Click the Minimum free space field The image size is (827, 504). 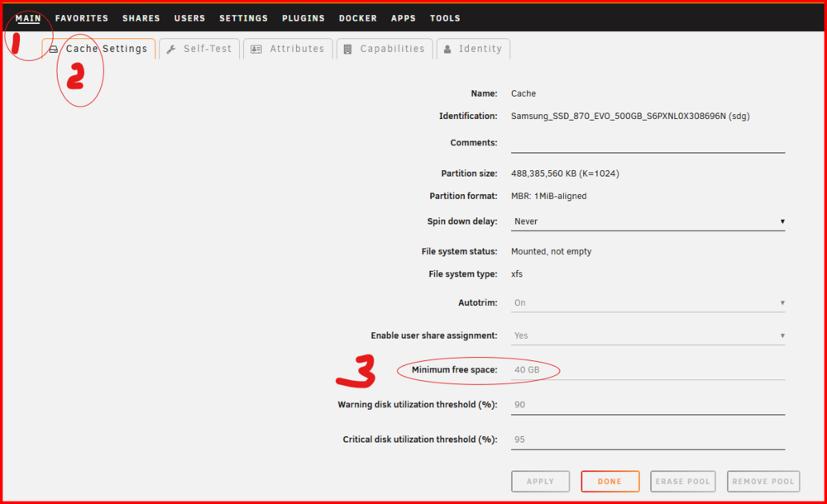pyautogui.click(x=648, y=370)
